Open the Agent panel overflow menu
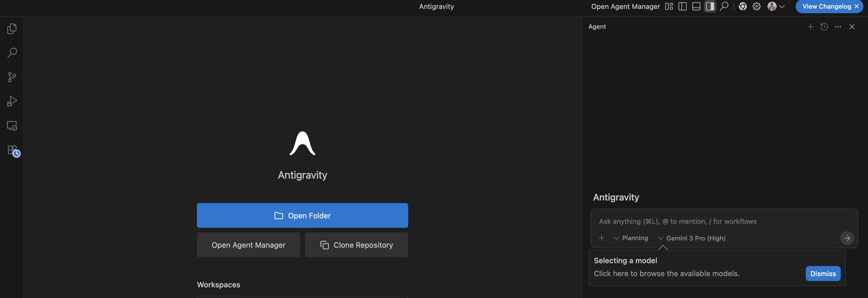868x298 pixels. pyautogui.click(x=838, y=27)
